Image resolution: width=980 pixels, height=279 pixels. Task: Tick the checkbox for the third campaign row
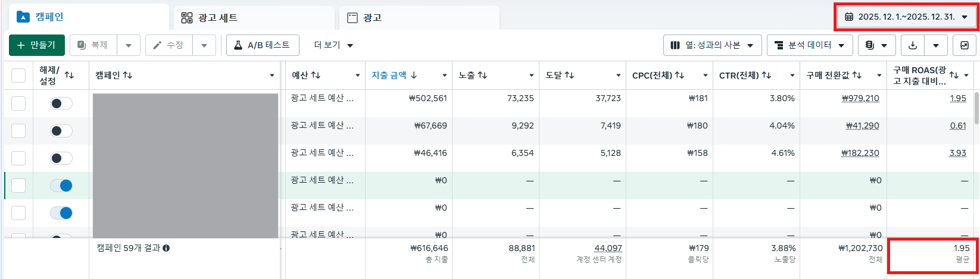point(18,158)
